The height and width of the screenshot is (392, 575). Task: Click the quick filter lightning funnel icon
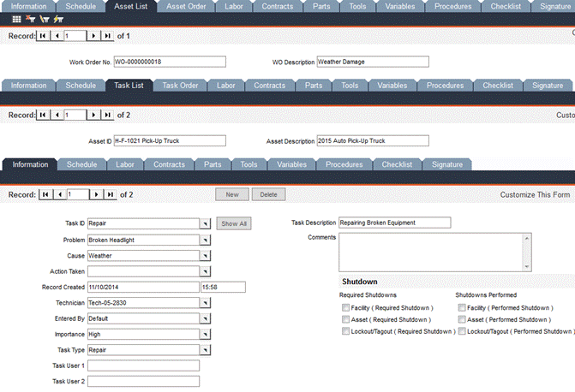(x=57, y=19)
